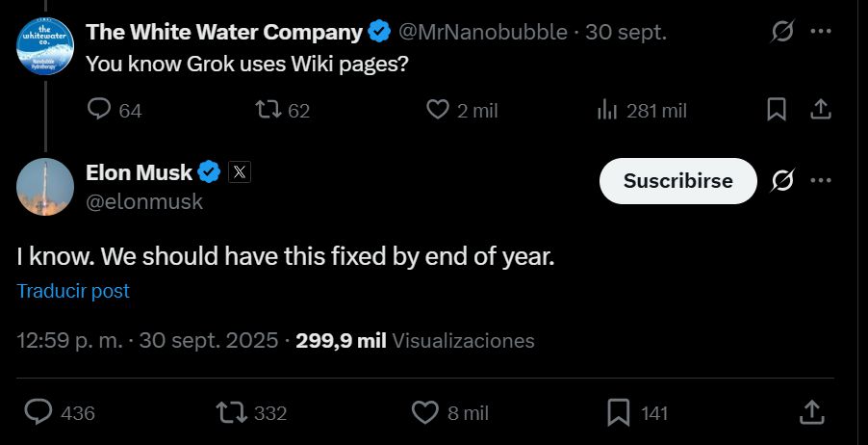Viewport: 868px width, 445px height.
Task: Reply to The White Water Company's post
Action: 100,110
